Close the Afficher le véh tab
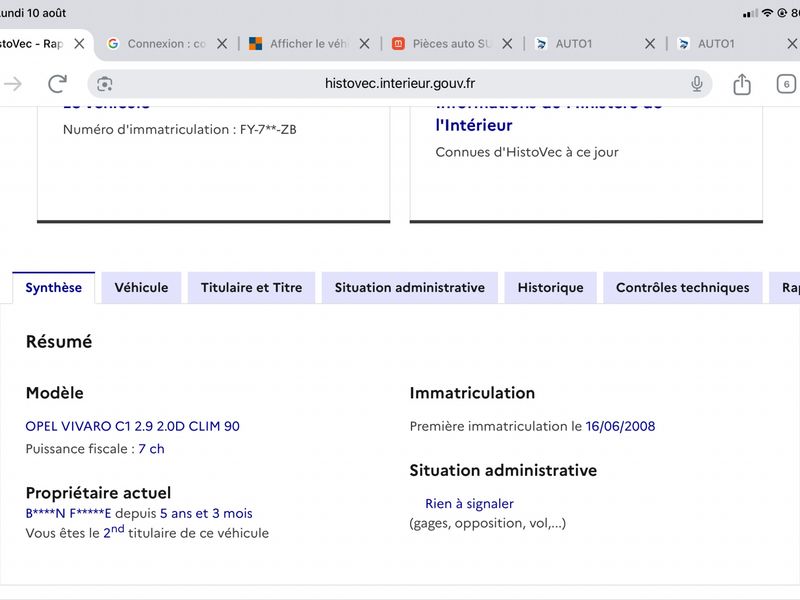The width and height of the screenshot is (800, 600). (x=364, y=44)
